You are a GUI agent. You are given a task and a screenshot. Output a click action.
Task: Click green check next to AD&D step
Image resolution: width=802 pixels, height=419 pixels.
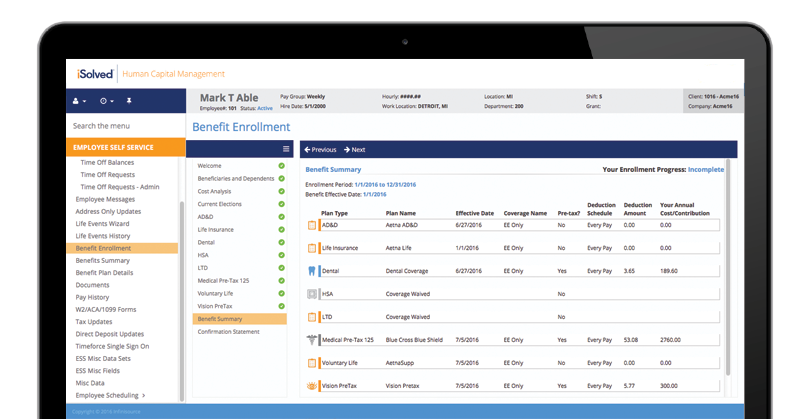(x=281, y=217)
